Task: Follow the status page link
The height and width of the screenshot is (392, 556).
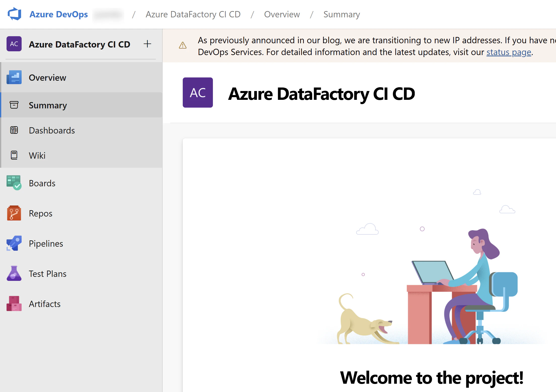Action: [509, 52]
